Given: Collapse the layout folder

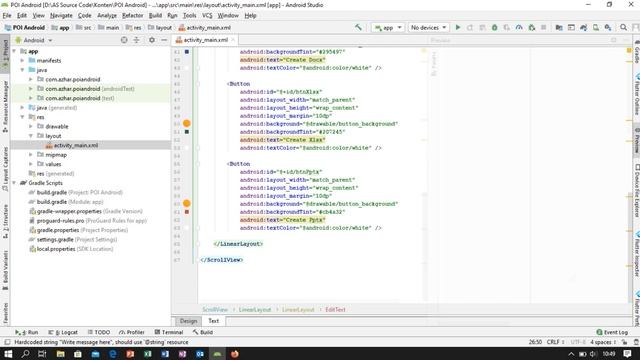Looking at the screenshot, I should (x=31, y=136).
